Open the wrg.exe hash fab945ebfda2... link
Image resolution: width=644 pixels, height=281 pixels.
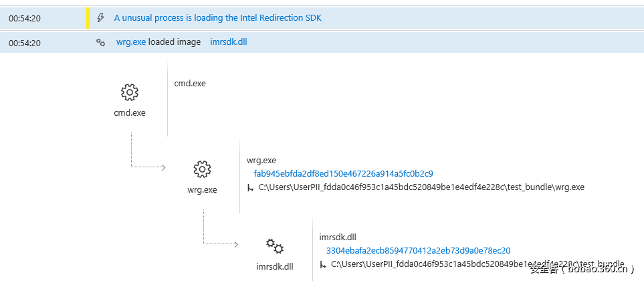click(x=343, y=174)
